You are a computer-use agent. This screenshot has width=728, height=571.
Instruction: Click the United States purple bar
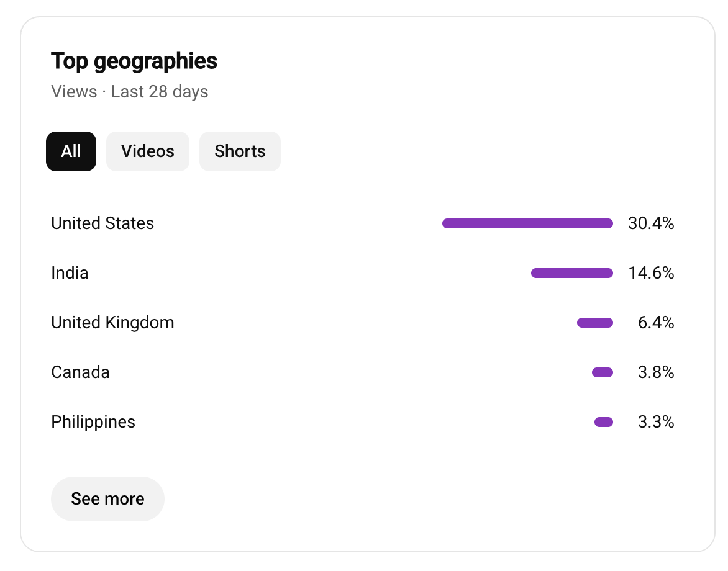pos(527,223)
